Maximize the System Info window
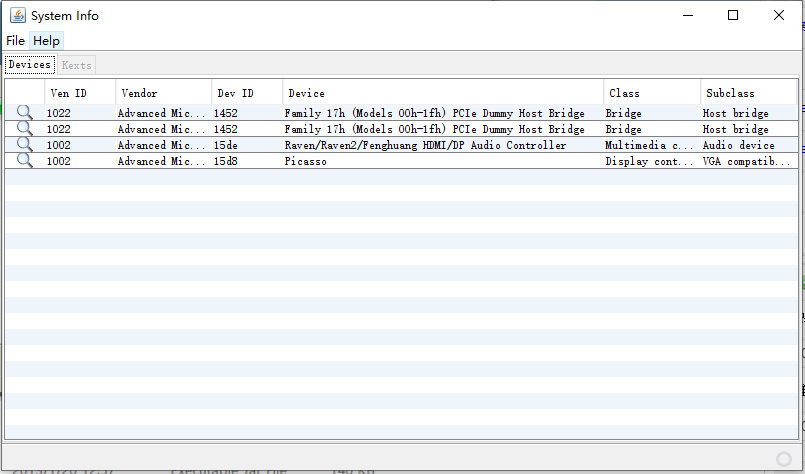Image resolution: width=805 pixels, height=474 pixels. coord(733,16)
